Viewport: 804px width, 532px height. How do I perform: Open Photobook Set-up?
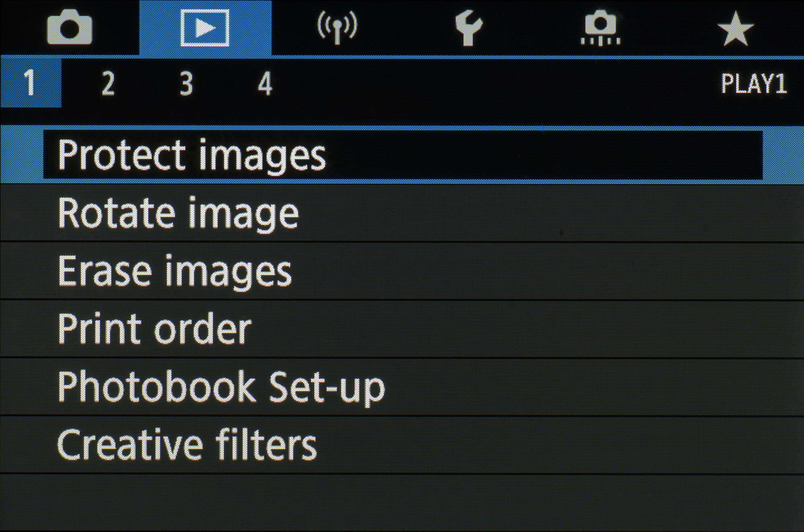click(x=221, y=387)
